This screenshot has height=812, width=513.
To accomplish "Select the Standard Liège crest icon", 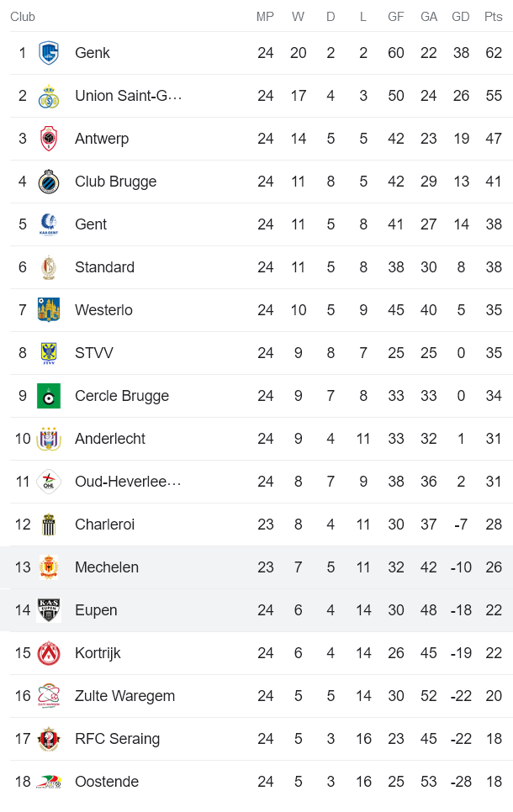I will [x=49, y=266].
